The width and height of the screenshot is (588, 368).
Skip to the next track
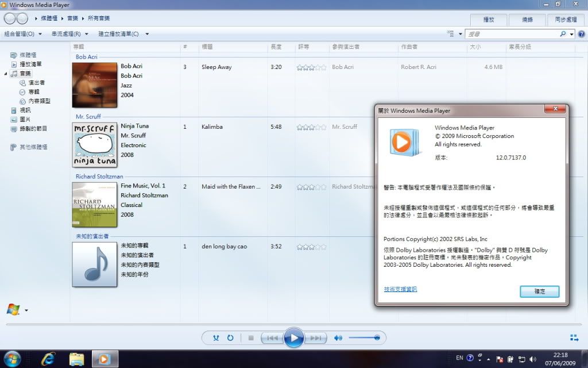316,338
